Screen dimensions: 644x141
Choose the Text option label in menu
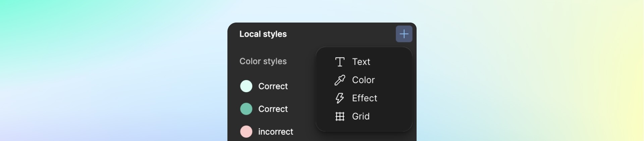click(361, 62)
